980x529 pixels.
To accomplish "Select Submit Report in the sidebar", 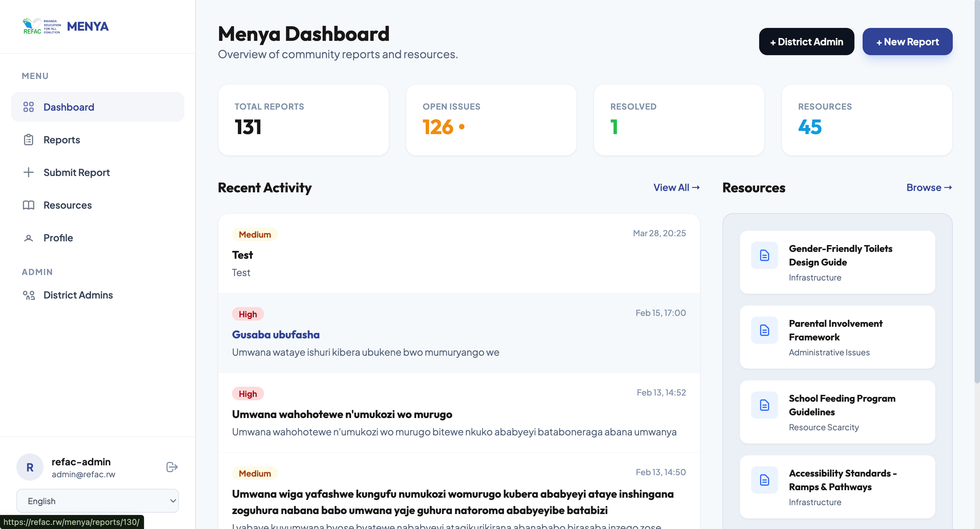I will coord(97,172).
